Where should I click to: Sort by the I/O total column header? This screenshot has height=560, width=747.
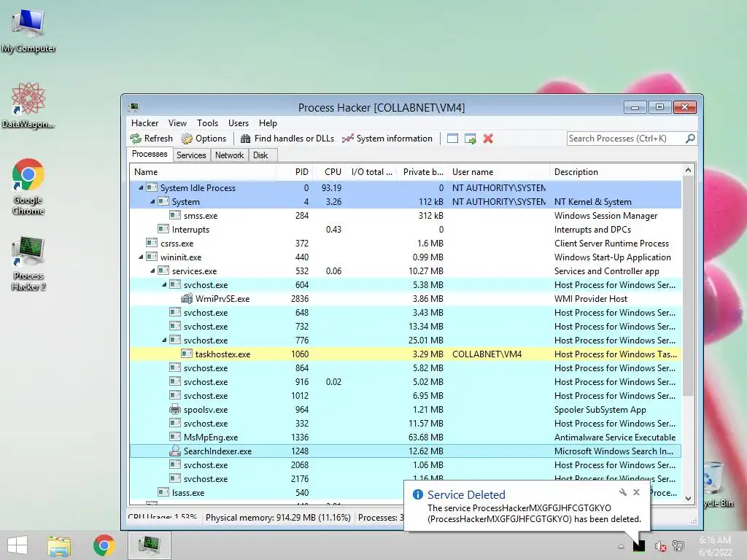pyautogui.click(x=372, y=172)
